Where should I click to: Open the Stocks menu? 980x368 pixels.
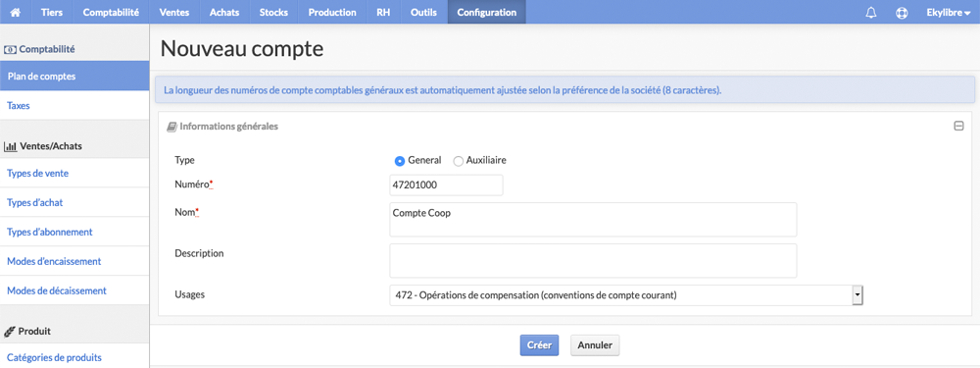click(273, 12)
